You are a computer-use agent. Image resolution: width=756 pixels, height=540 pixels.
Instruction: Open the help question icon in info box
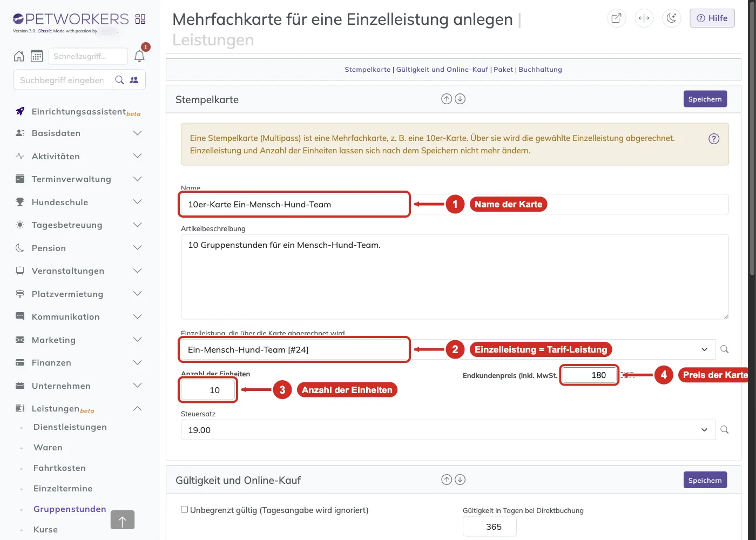click(714, 139)
